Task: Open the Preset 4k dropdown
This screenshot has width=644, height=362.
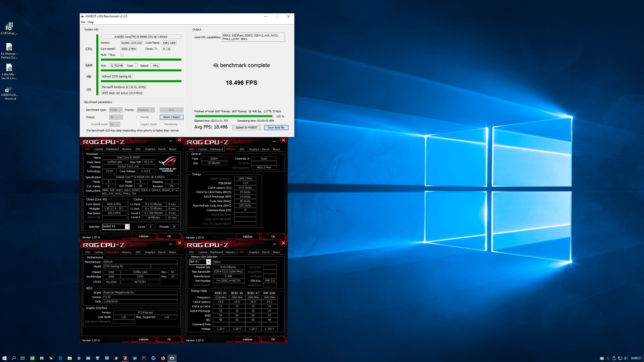Action: [x=116, y=117]
